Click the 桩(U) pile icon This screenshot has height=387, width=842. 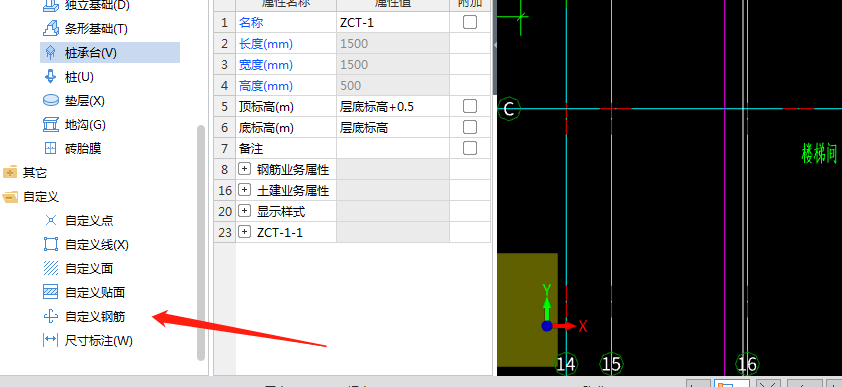click(50, 77)
